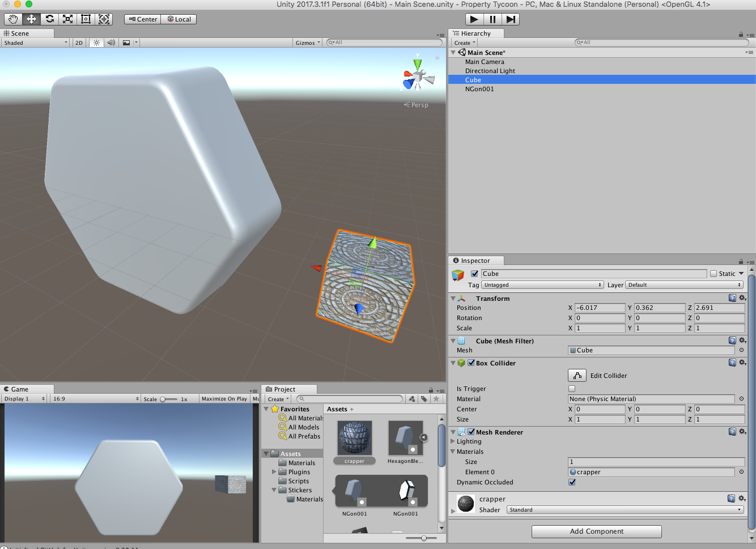Open Transform component gear menu
Screen dimensions: 756x549
[x=742, y=298]
